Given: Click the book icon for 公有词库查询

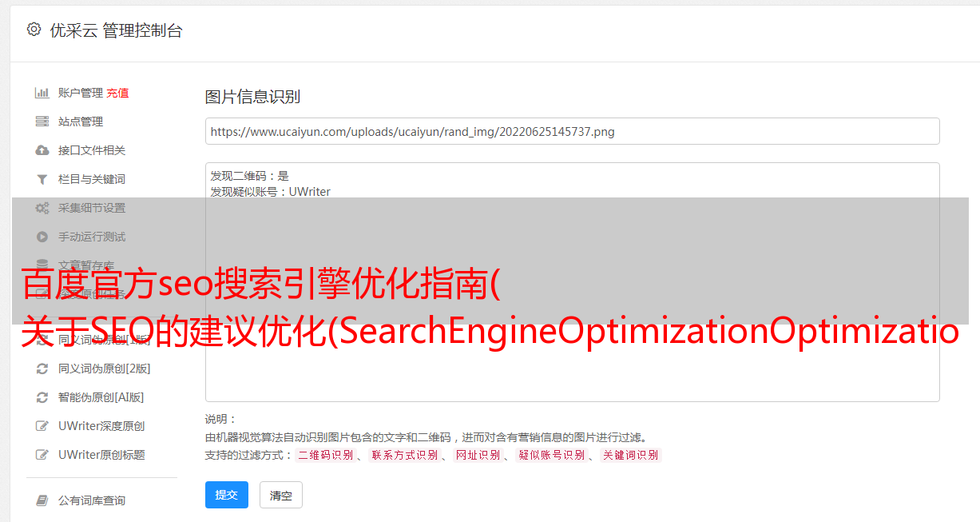Looking at the screenshot, I should coord(42,500).
